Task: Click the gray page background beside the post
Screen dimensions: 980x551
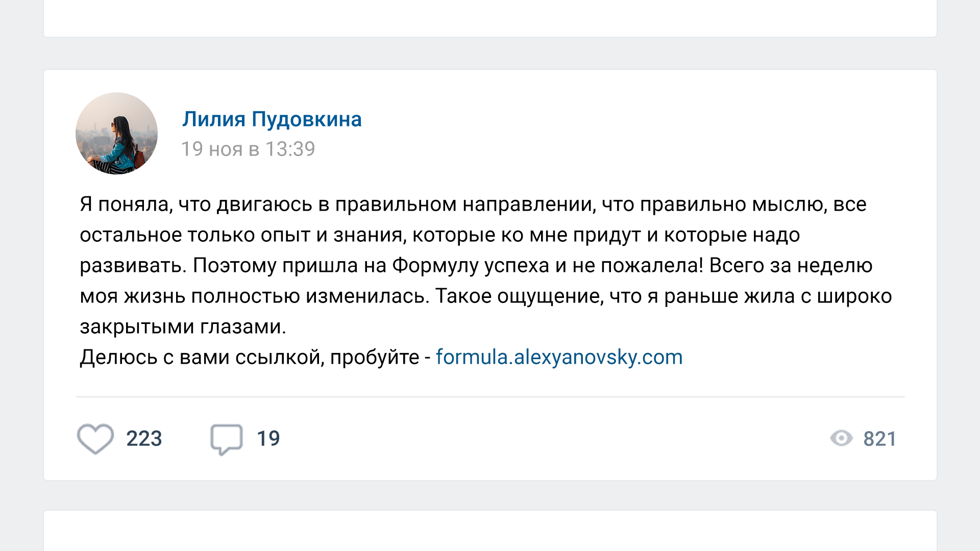Action: pyautogui.click(x=21, y=275)
